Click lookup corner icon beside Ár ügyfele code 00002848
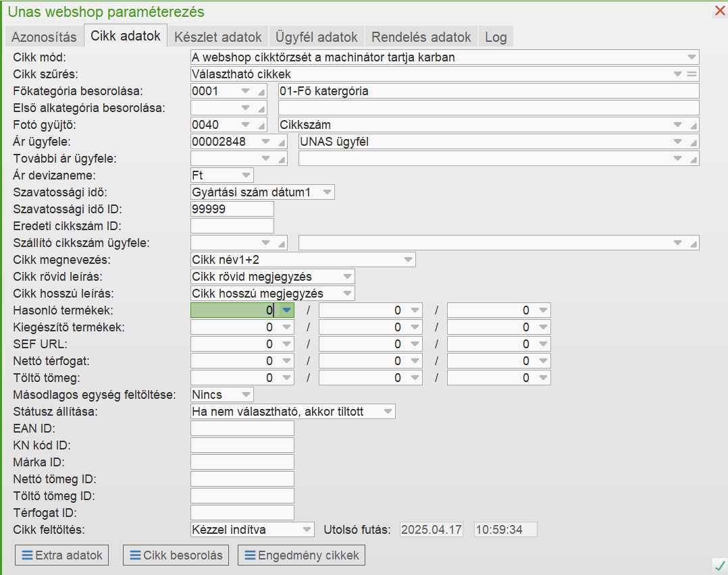Screen dimensions: 728x575 coord(282,142)
